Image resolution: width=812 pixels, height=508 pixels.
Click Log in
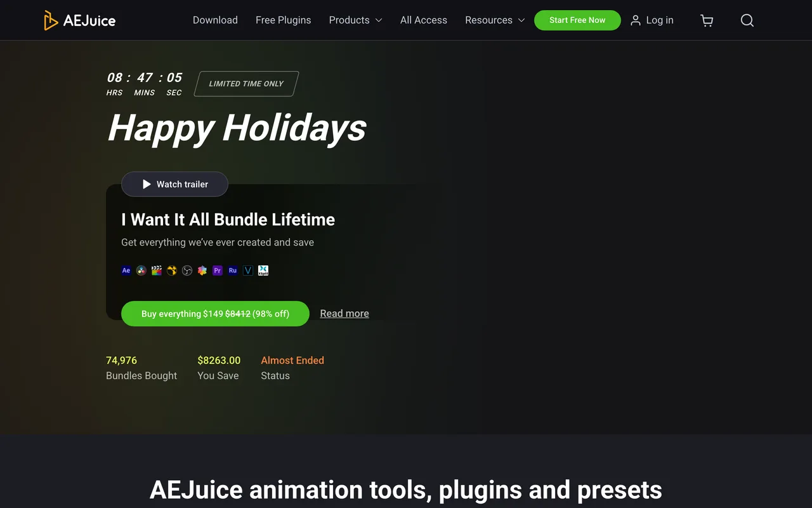click(x=652, y=20)
